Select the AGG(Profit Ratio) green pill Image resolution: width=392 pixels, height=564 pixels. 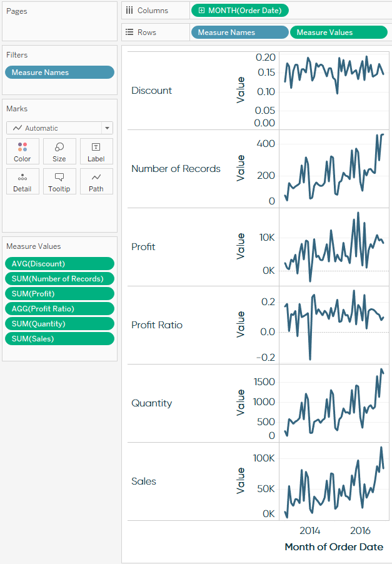pyautogui.click(x=59, y=308)
